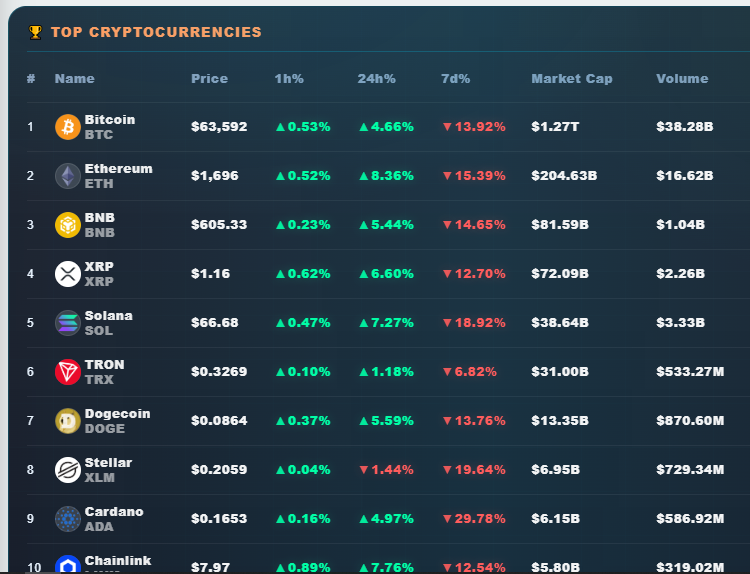The image size is (750, 574).
Task: Click Stellar volume $729.34M
Action: pos(690,470)
